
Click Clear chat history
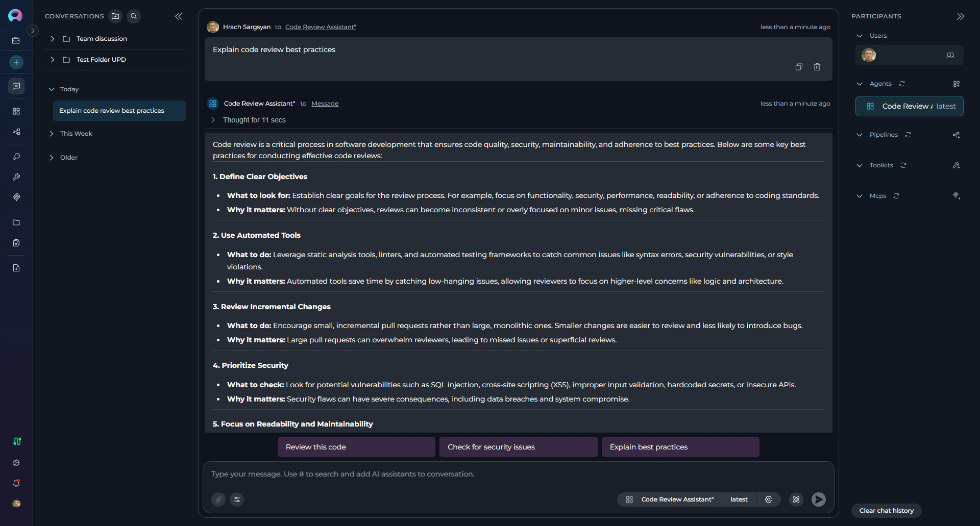pyautogui.click(x=886, y=510)
